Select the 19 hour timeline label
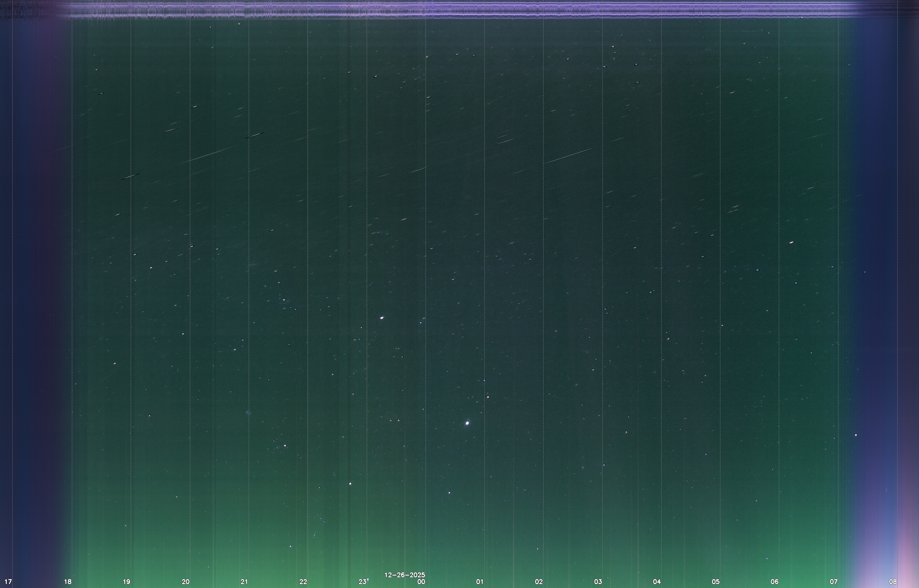The height and width of the screenshot is (588, 919). 126,582
